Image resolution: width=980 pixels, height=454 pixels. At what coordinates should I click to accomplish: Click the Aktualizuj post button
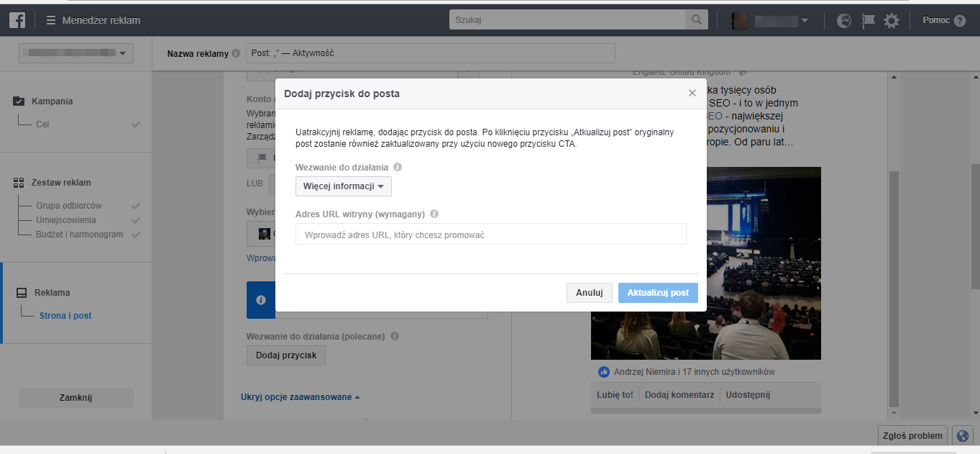[x=658, y=293]
